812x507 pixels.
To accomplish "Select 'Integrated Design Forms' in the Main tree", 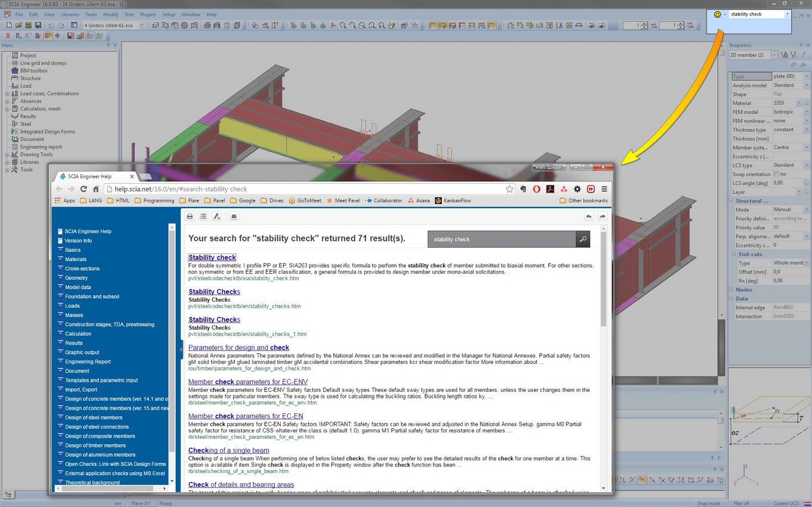I will tap(48, 132).
